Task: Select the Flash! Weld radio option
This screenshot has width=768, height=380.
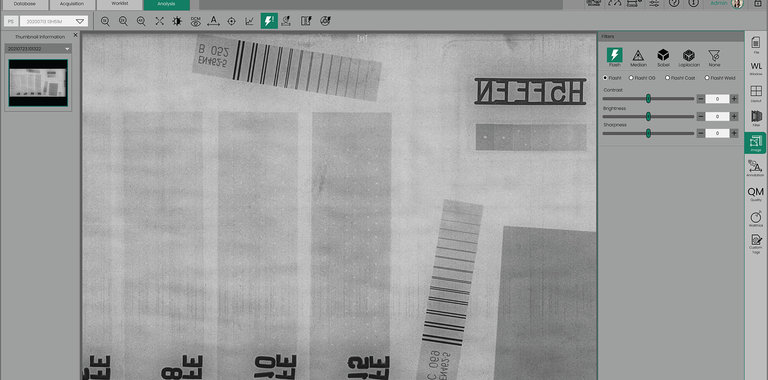Action: (720, 78)
